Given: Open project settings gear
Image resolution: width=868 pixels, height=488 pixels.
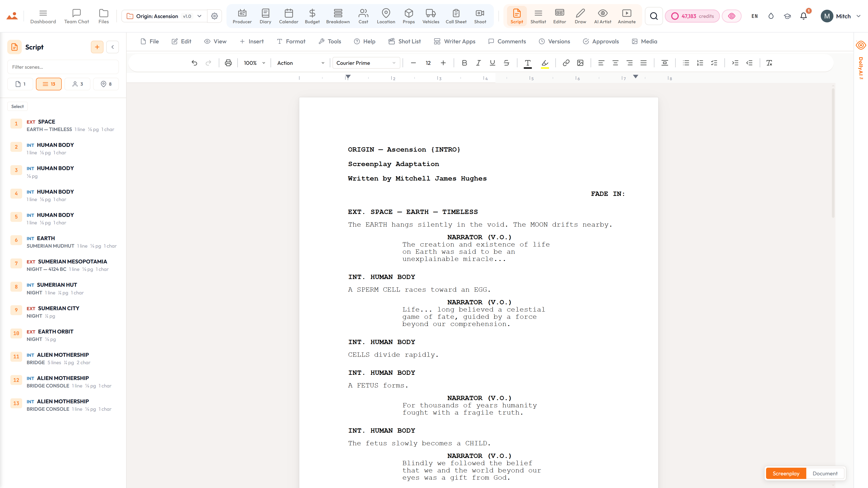Looking at the screenshot, I should tap(214, 16).
